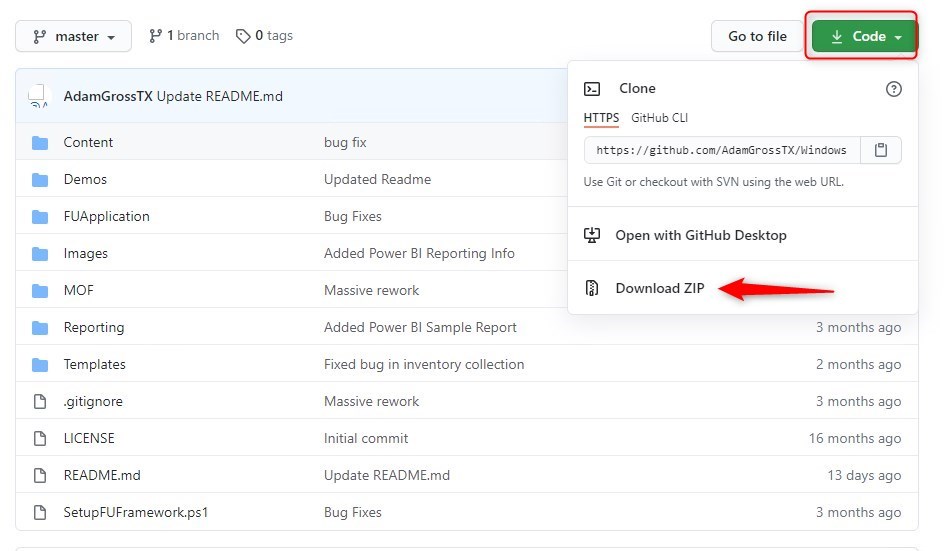The width and height of the screenshot is (950, 551).
Task: Click the Templates folder icon
Action: 40,364
